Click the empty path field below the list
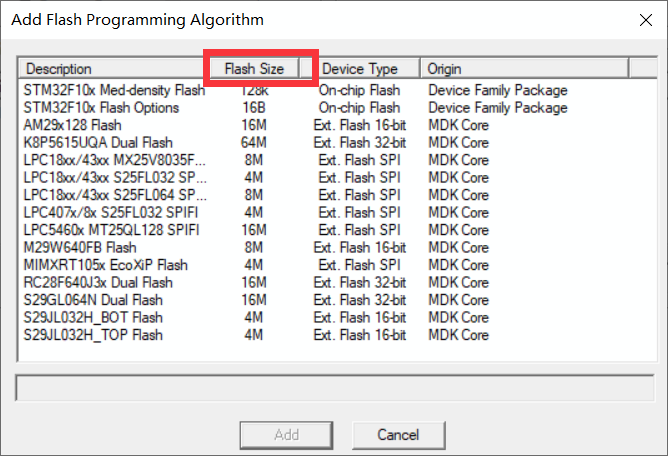668x456 pixels. pos(335,388)
